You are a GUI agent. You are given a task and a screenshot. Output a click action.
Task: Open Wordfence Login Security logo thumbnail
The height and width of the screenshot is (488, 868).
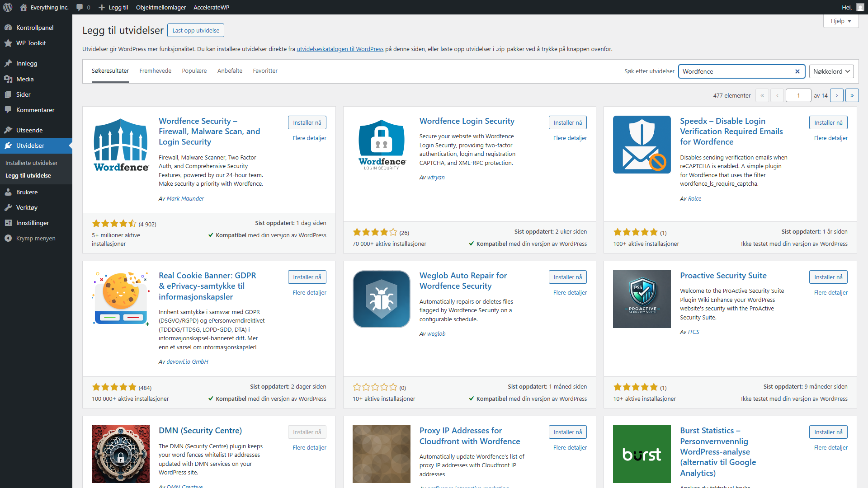pos(382,145)
